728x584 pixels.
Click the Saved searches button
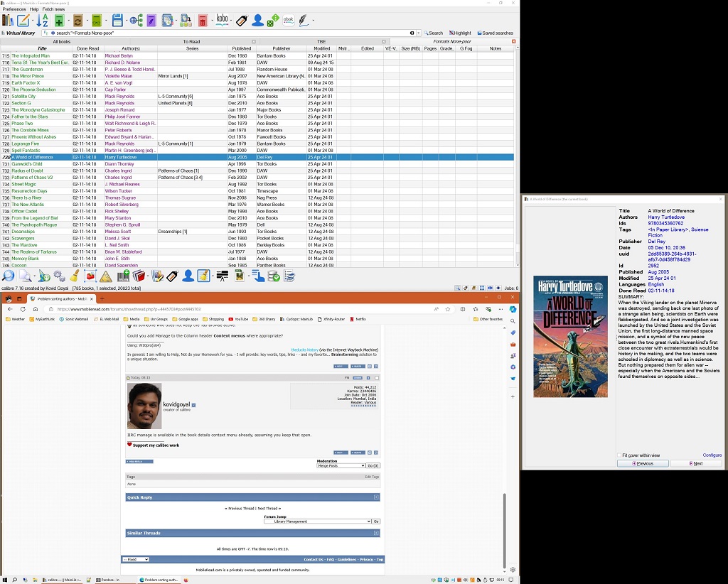(495, 33)
